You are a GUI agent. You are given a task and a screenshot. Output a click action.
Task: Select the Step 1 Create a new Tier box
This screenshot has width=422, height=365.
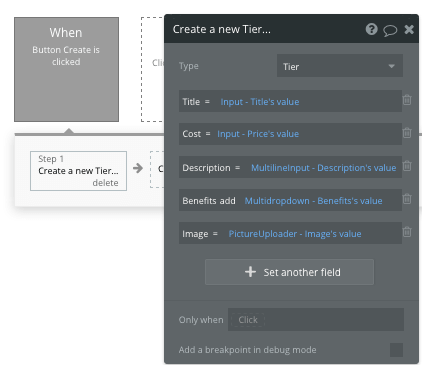coord(78,171)
